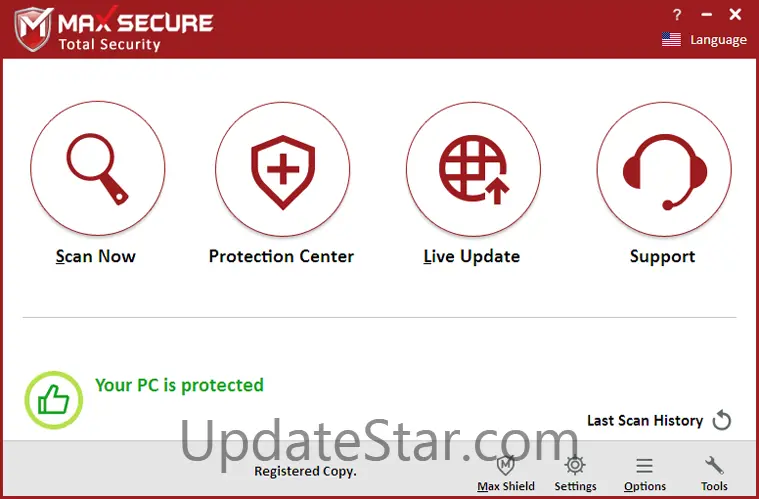Click the Protection Center label
Screen dimensions: 759x499
(x=281, y=256)
